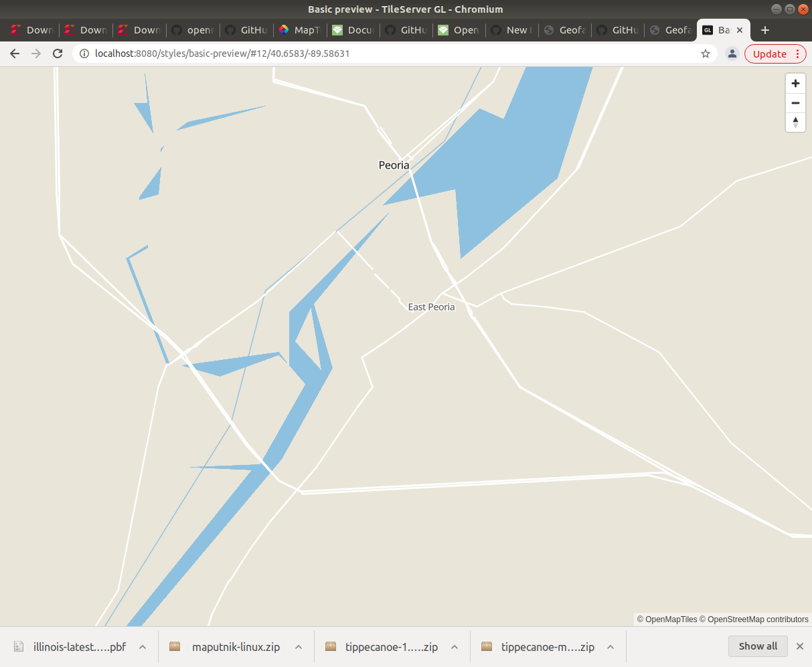Open the OpenStreetMap contributors link

(x=755, y=620)
